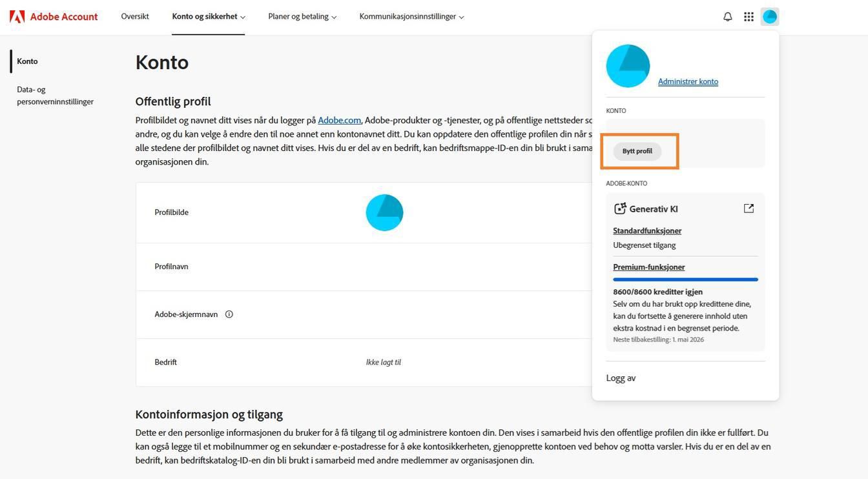Image resolution: width=868 pixels, height=479 pixels.
Task: Click the Adobe Account logo
Action: tap(54, 16)
